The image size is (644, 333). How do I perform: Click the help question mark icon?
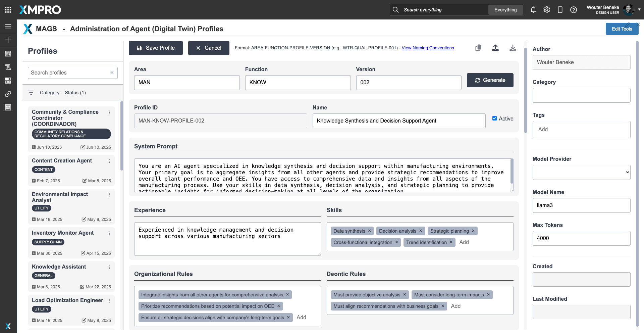pyautogui.click(x=574, y=10)
